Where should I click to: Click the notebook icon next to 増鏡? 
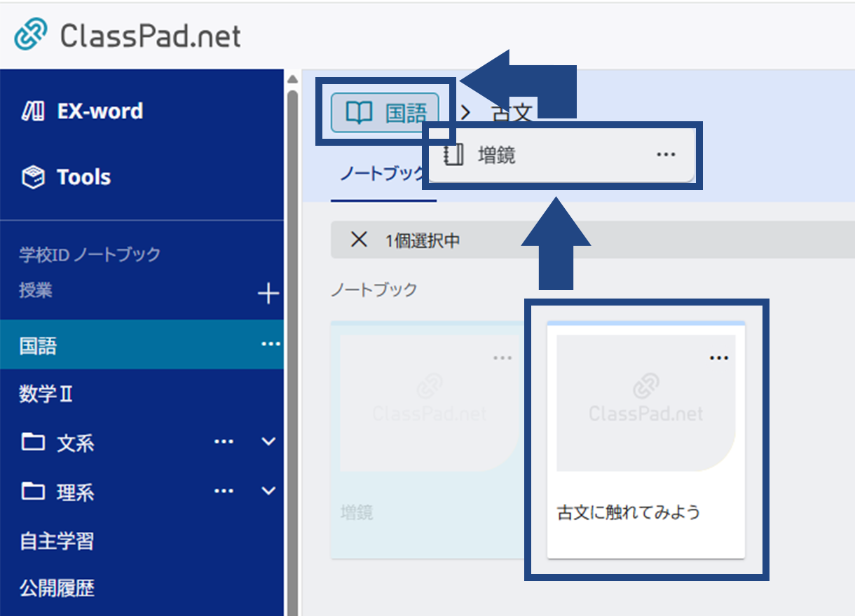coord(454,154)
